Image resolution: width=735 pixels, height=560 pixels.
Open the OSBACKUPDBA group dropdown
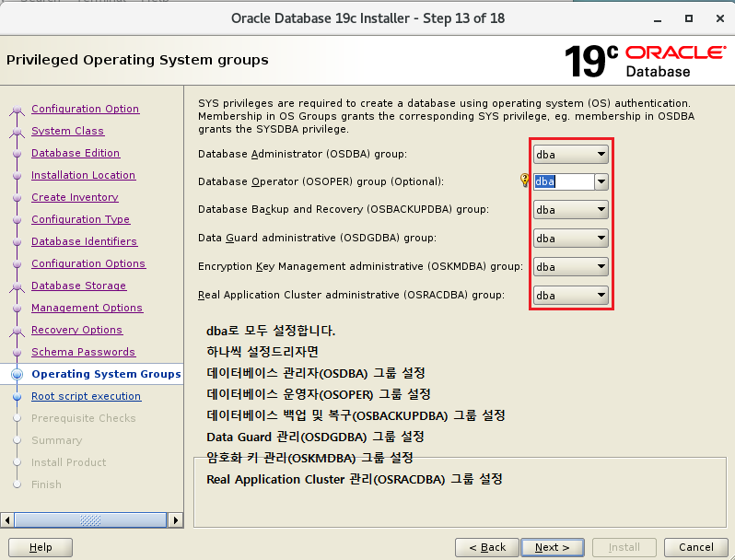coord(570,209)
